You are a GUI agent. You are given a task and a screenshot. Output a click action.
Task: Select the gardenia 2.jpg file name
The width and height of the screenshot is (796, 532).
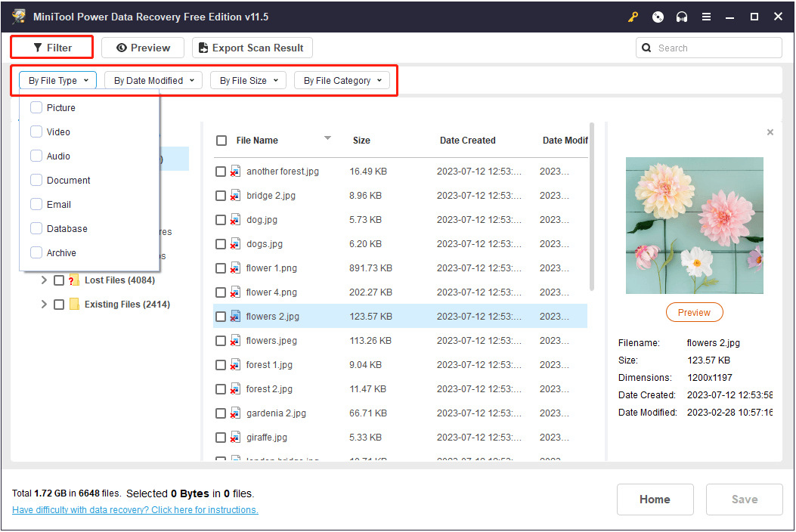click(x=276, y=413)
